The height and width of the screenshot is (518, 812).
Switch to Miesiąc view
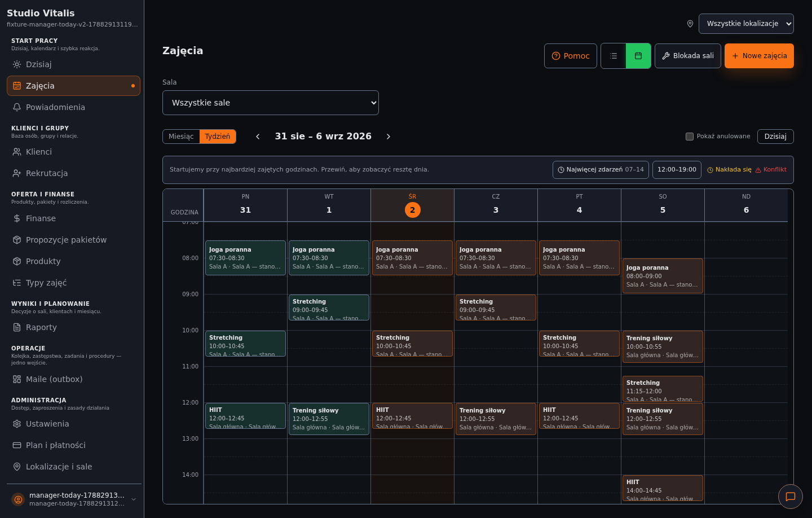click(181, 137)
